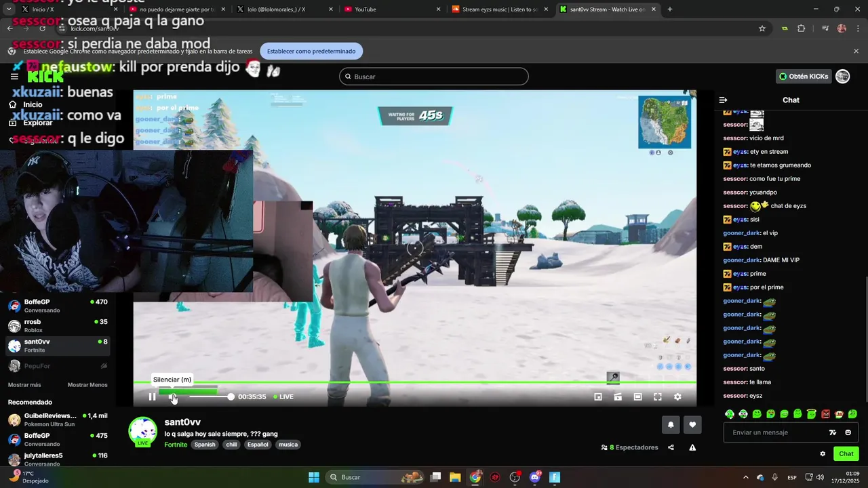This screenshot has width=868, height=488.
Task: Open the 7TV emote icon in chat input
Action: pyautogui.click(x=833, y=432)
